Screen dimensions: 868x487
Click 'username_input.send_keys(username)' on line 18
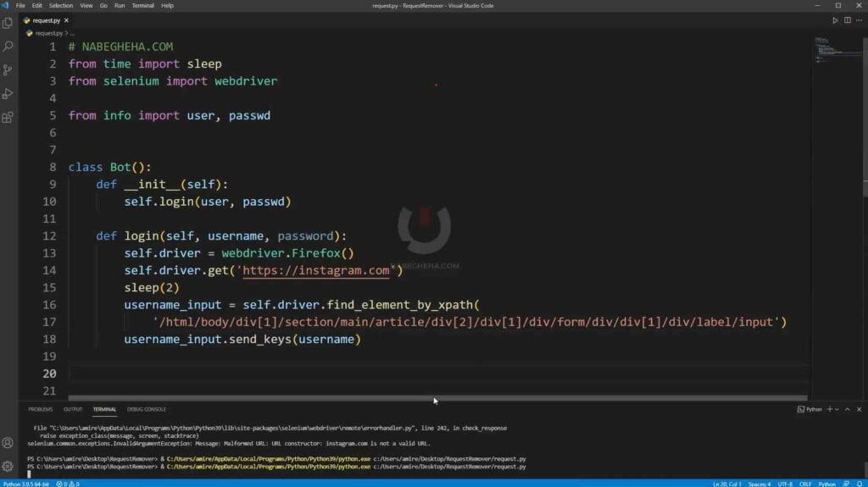(x=242, y=340)
